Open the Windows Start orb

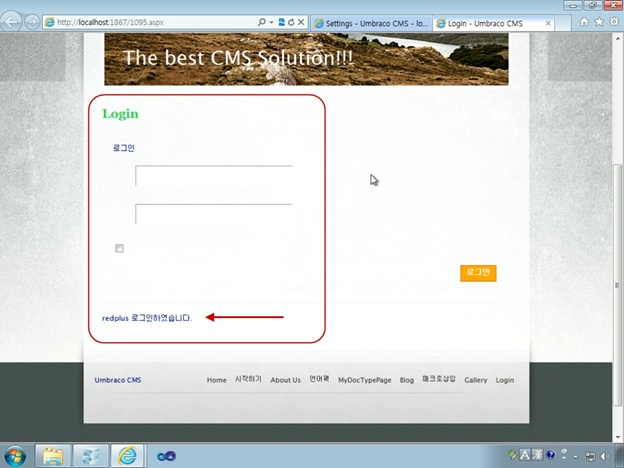click(x=15, y=456)
